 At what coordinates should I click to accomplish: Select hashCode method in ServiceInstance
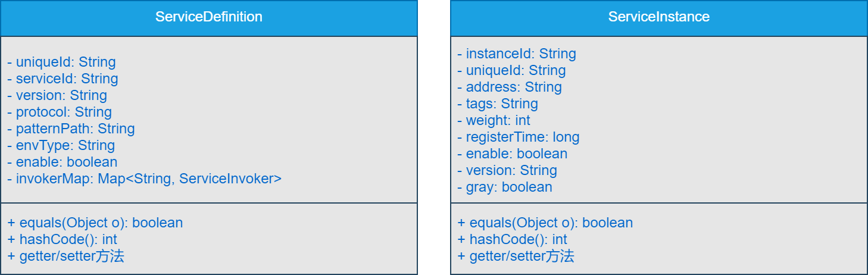[x=513, y=239]
